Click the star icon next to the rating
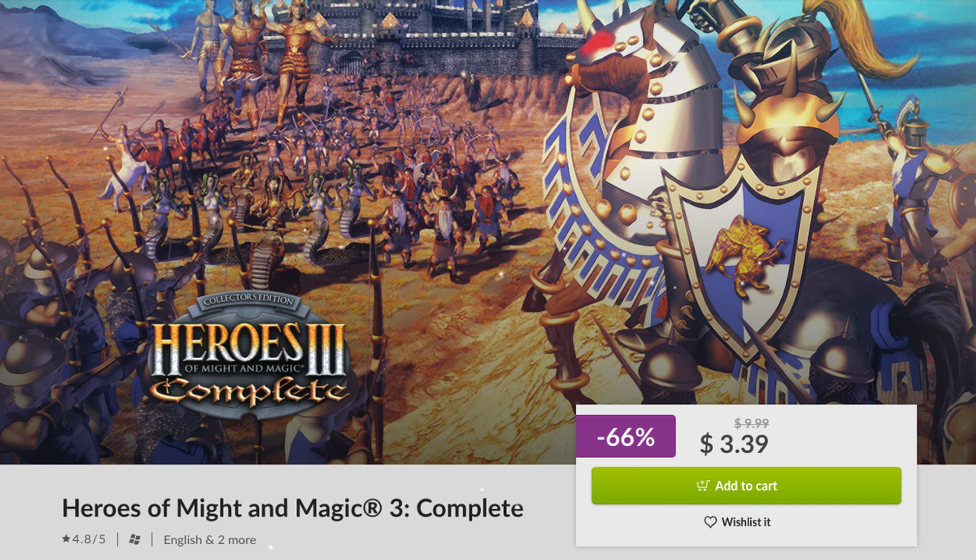Screen dimensions: 976x560 [66, 539]
